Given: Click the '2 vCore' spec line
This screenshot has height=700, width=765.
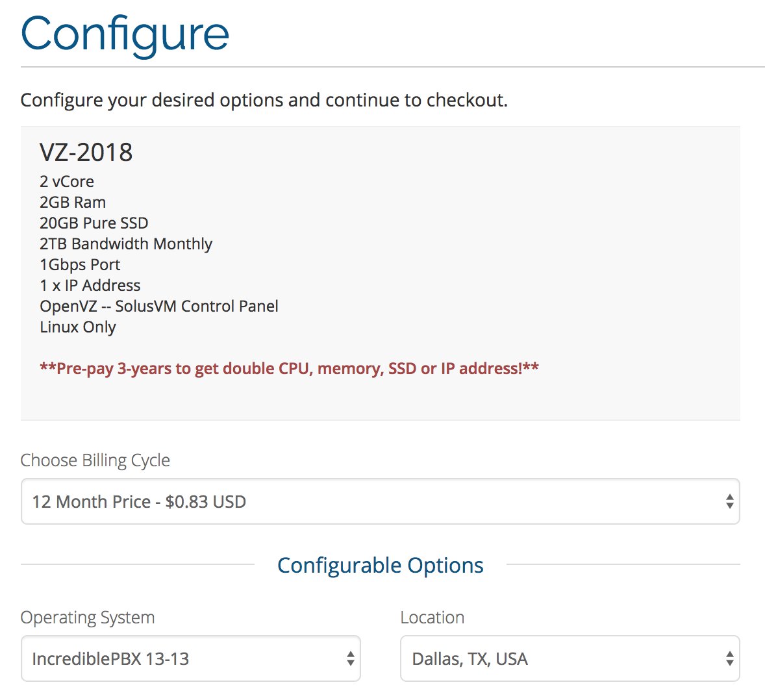Looking at the screenshot, I should 67,181.
